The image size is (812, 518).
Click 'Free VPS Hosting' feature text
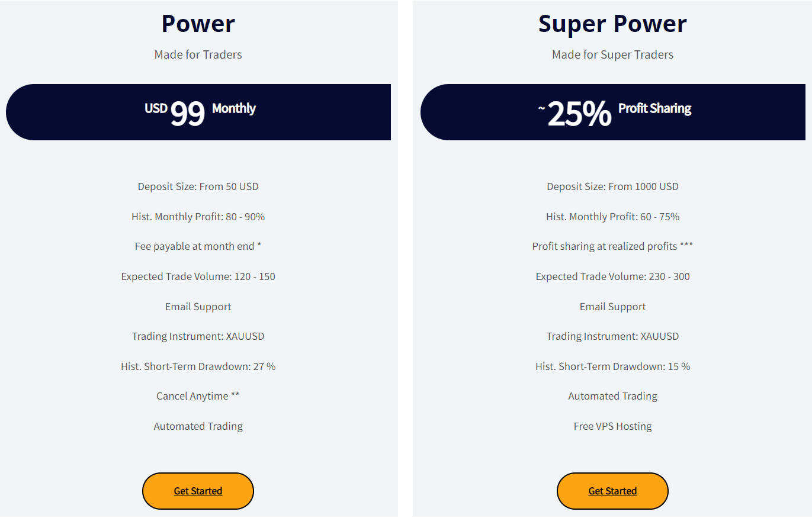point(612,426)
